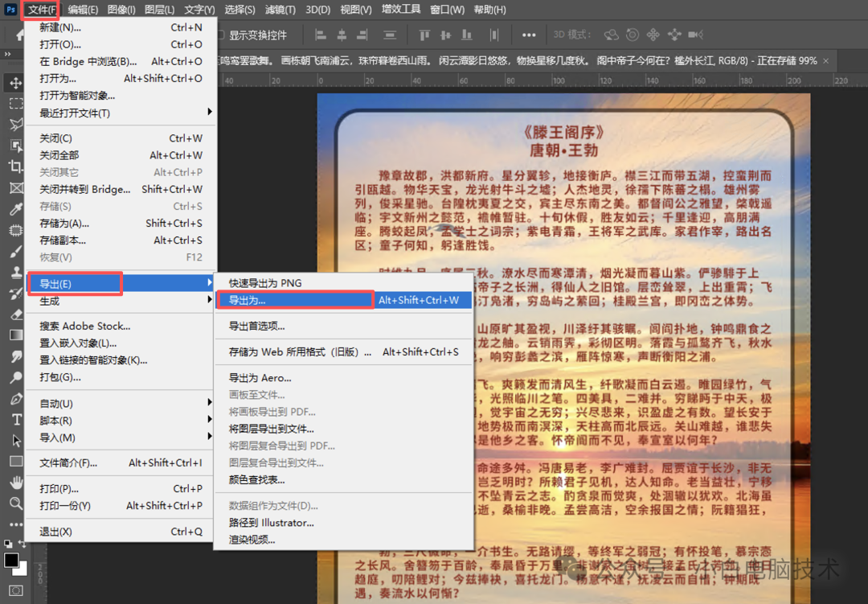This screenshot has width=868, height=604.
Task: Select the Object Selection tool
Action: [x=15, y=146]
